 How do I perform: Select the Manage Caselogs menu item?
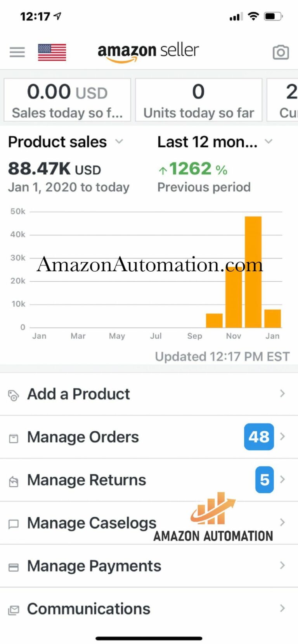[92, 523]
